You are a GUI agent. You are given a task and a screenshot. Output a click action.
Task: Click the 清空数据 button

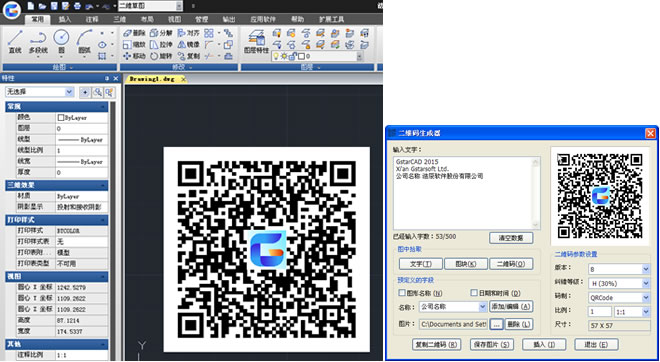point(511,238)
